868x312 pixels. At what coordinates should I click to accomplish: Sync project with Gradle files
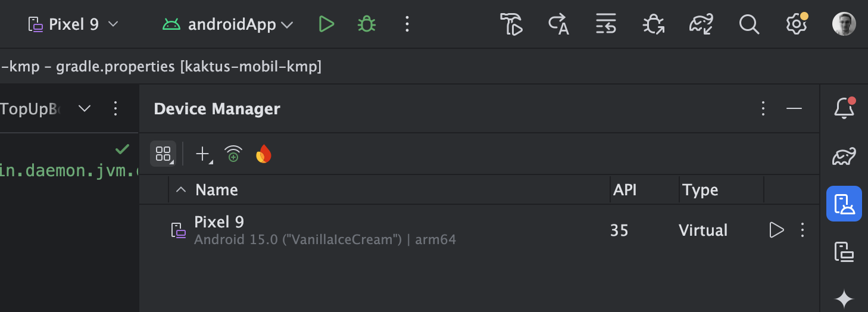click(701, 24)
